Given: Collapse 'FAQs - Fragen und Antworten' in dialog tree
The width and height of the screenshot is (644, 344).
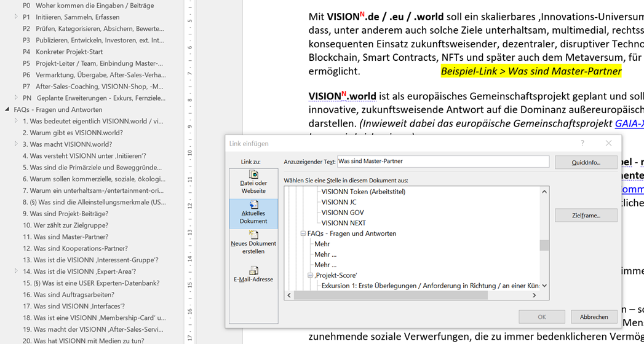Looking at the screenshot, I should (303, 233).
